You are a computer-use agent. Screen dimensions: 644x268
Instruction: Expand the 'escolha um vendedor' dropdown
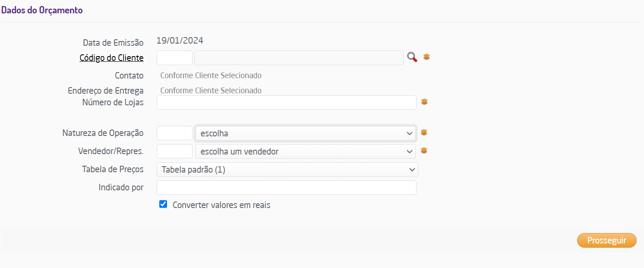point(305,151)
